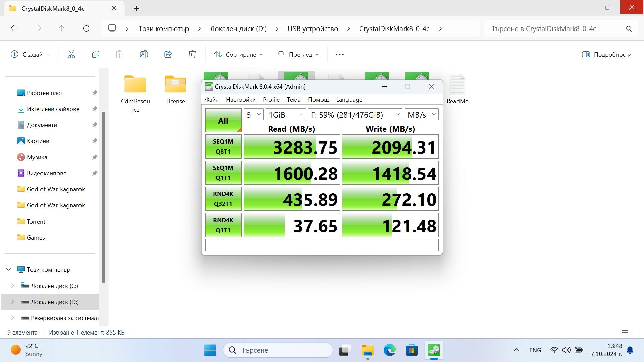Go back in File Explorer
Image resolution: width=644 pixels, height=362 pixels.
click(14, 28)
